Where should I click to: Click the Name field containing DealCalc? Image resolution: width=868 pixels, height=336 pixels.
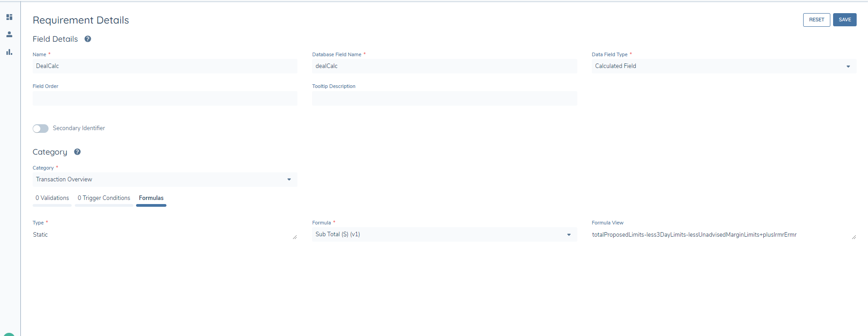point(165,66)
